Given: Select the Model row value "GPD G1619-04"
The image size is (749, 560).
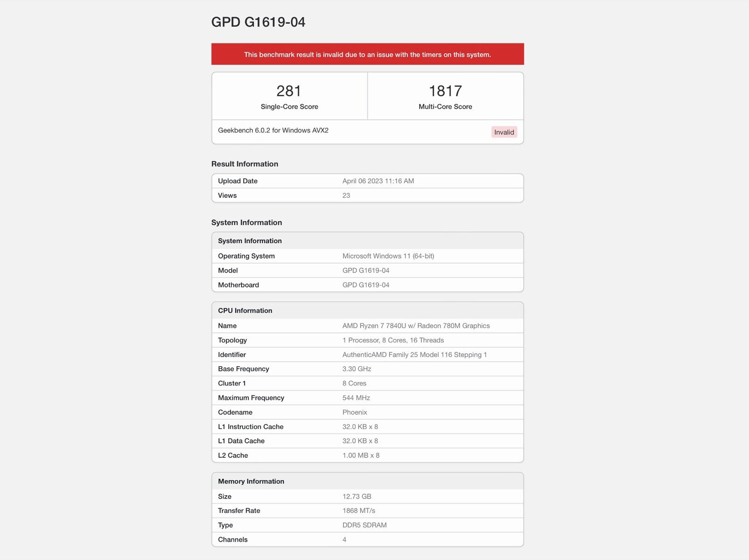Looking at the screenshot, I should [366, 271].
